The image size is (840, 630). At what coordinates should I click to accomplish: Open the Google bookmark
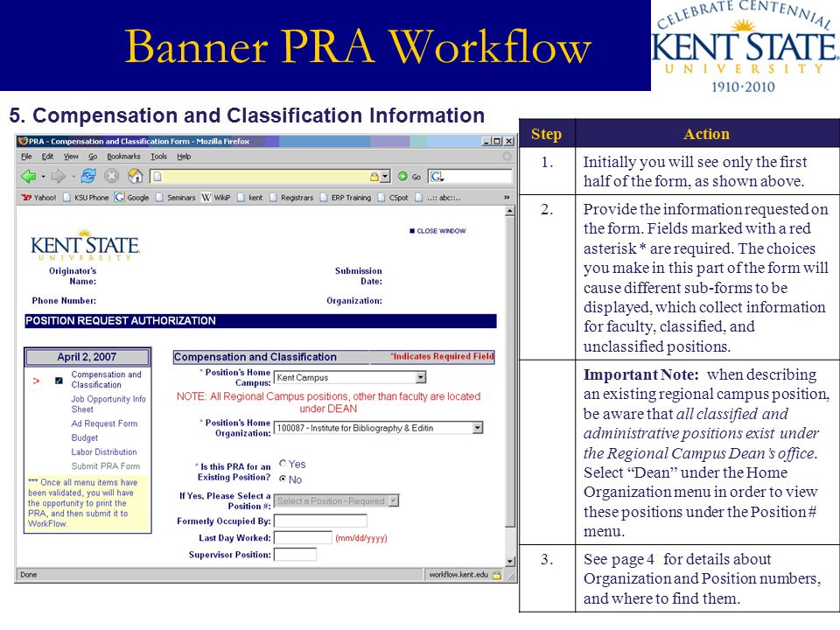click(x=132, y=198)
